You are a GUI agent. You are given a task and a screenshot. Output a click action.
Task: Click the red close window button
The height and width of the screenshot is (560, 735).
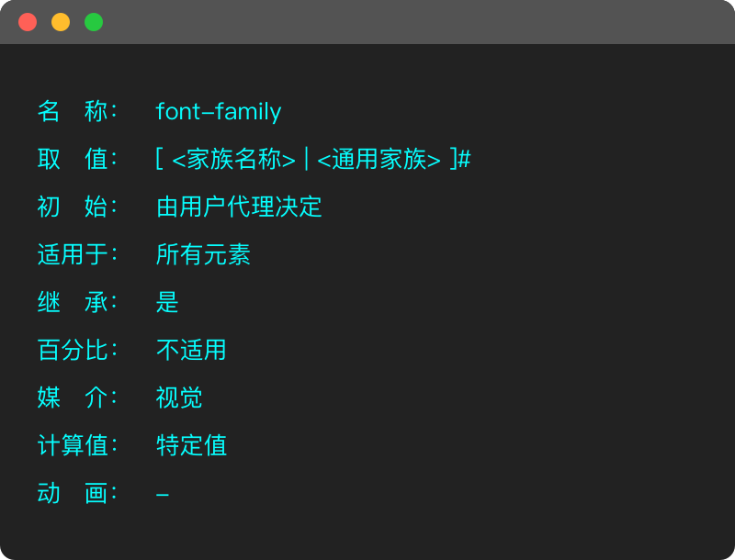pos(28,22)
